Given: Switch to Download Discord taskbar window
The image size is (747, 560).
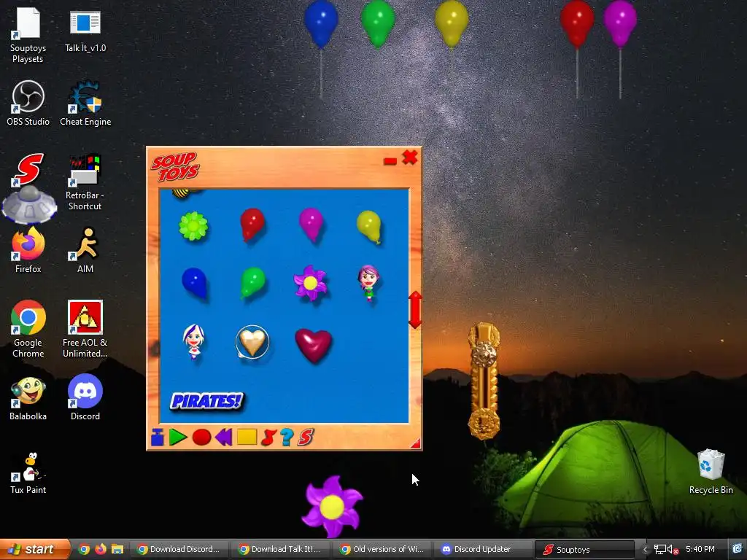Looking at the screenshot, I should point(178,549).
